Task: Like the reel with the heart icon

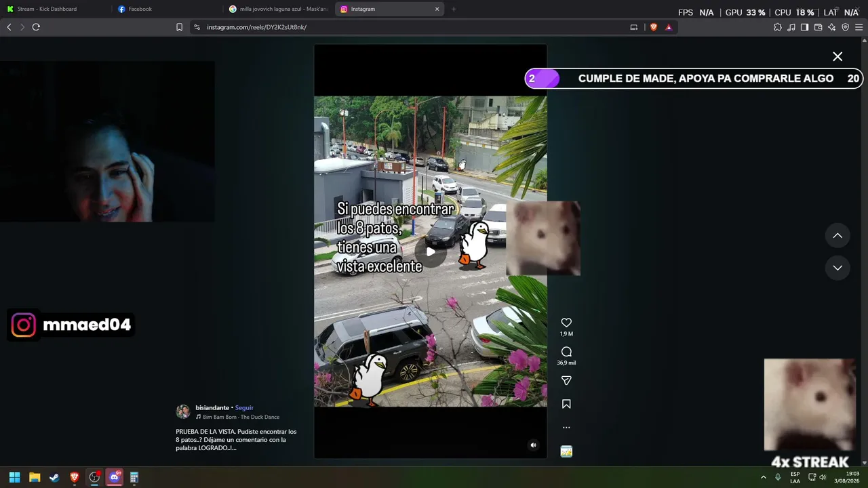Action: [x=566, y=323]
